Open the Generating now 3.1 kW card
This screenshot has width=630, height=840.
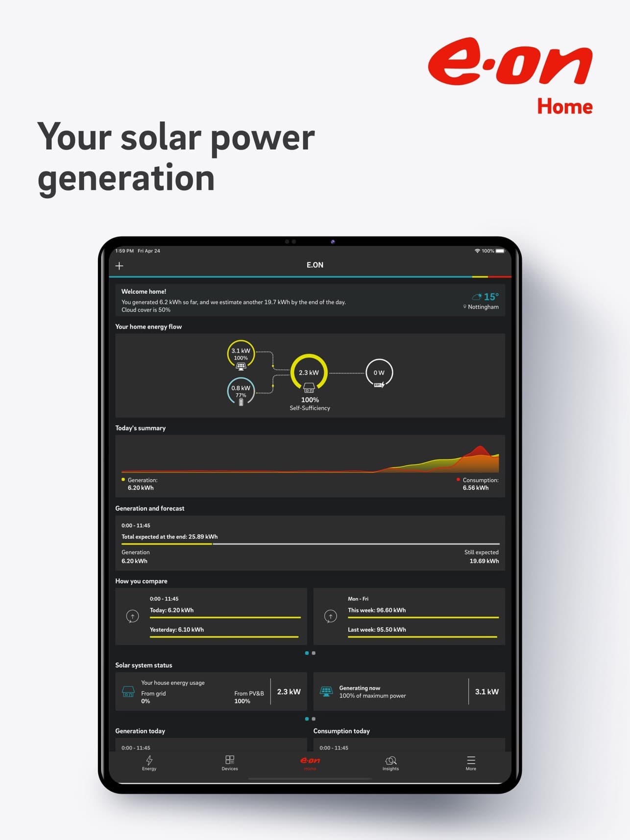point(409,691)
